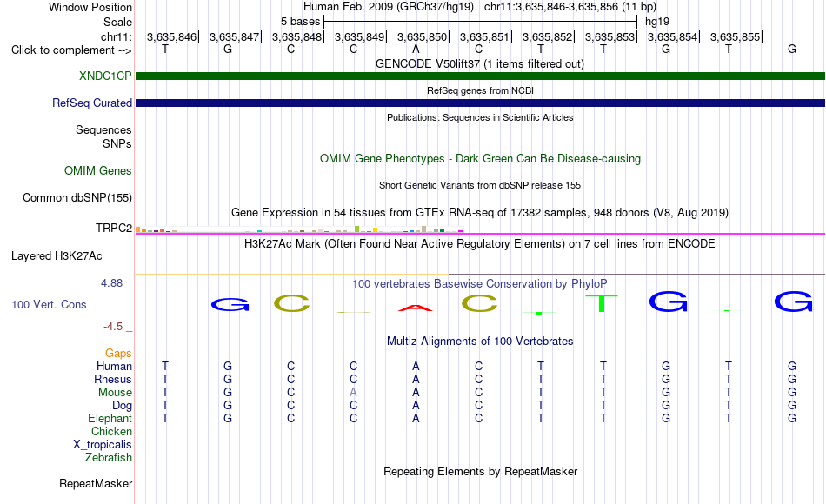The width and height of the screenshot is (826, 504).
Task: Click the Dog species row label
Action: point(122,406)
